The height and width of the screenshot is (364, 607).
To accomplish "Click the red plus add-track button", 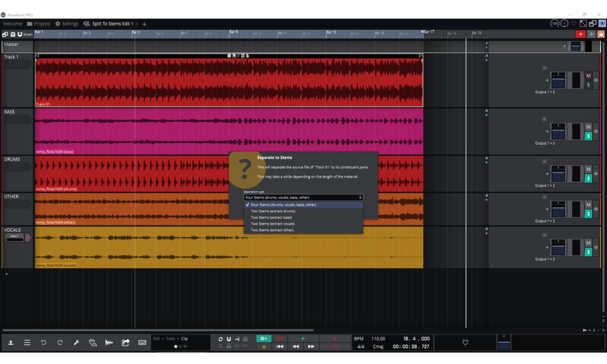I will (x=580, y=34).
